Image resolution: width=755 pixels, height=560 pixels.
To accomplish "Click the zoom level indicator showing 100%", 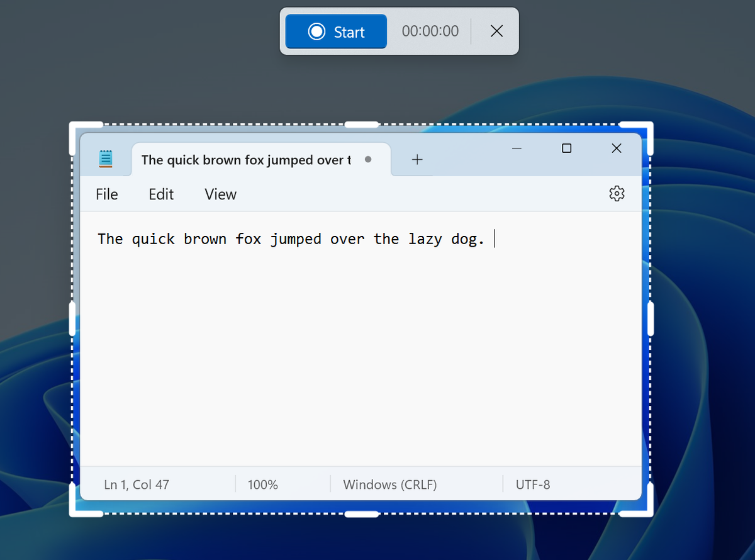I will click(262, 484).
